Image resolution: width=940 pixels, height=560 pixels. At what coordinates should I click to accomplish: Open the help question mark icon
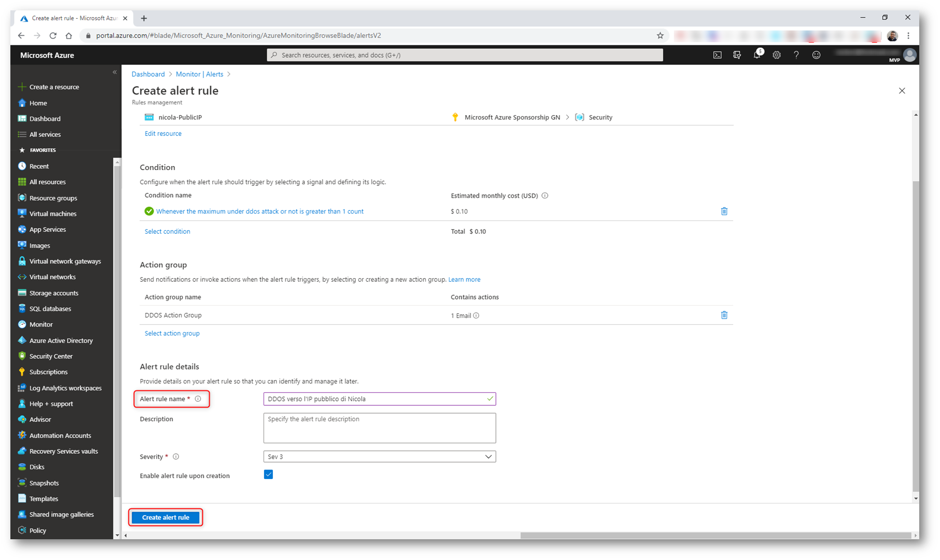pyautogui.click(x=796, y=55)
